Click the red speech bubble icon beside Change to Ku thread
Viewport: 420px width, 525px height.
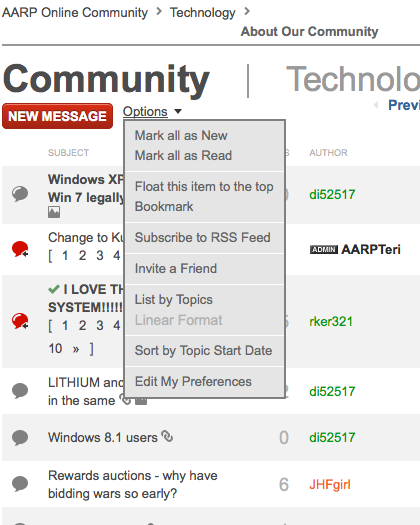[x=20, y=249]
